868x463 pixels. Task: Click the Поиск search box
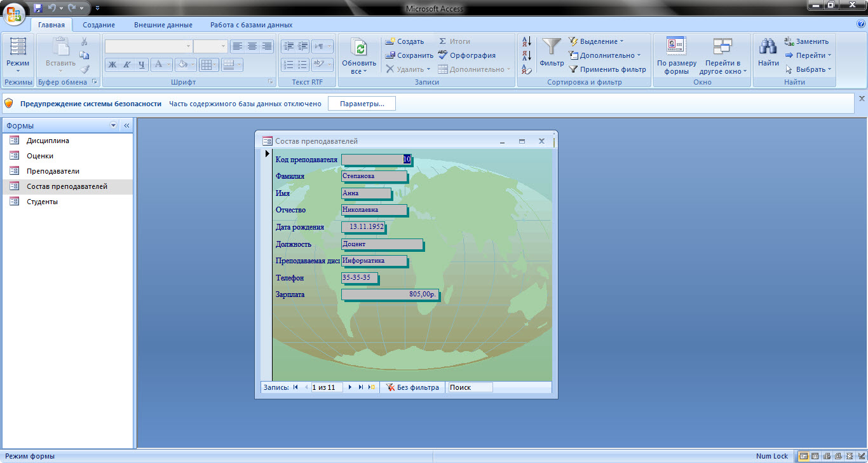tap(470, 387)
